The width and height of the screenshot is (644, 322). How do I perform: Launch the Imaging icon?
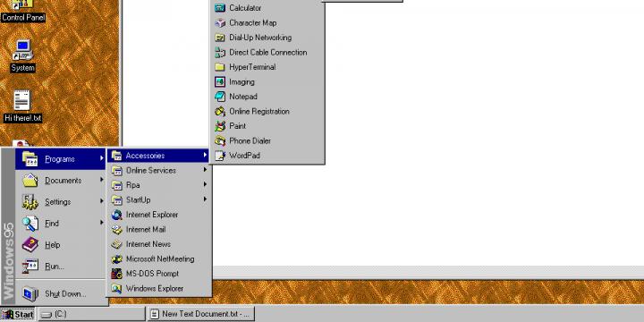tap(220, 81)
